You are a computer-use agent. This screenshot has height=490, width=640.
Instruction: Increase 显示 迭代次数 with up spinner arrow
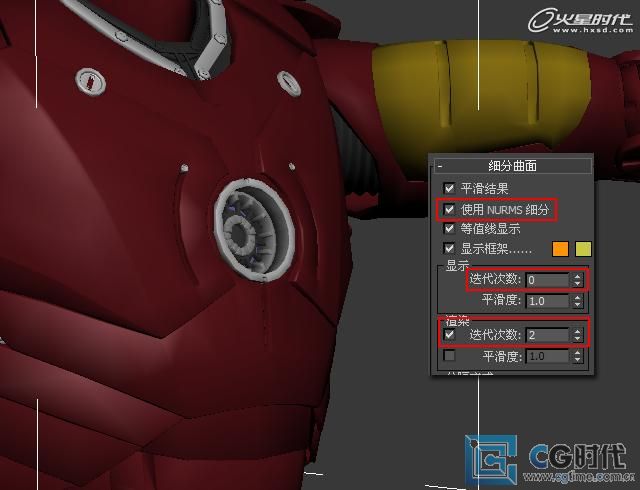[x=577, y=276]
